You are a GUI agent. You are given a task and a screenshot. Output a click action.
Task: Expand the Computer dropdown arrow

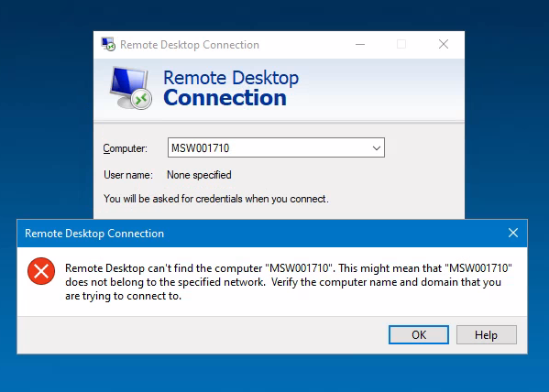(377, 148)
